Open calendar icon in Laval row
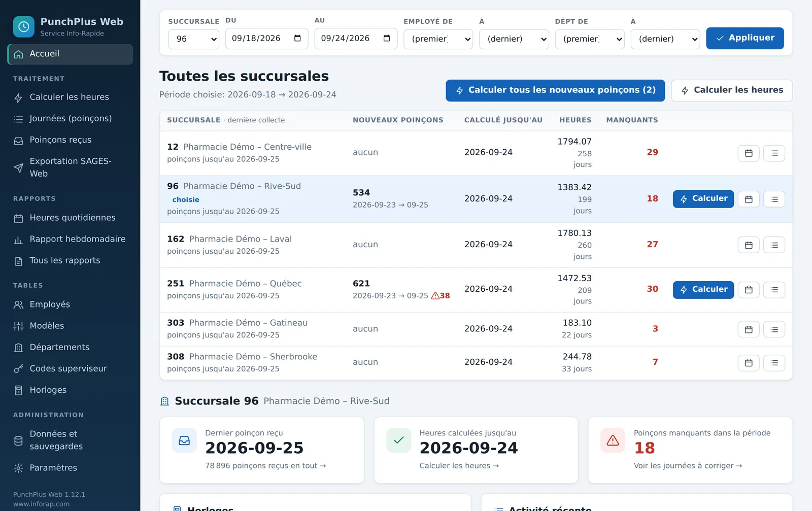This screenshot has height=511, width=812. 749,245
